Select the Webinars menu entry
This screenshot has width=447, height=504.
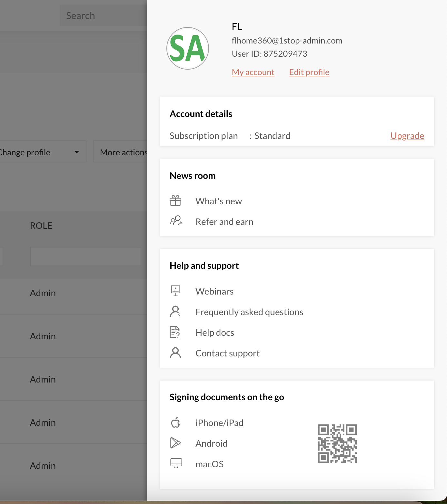(x=214, y=291)
